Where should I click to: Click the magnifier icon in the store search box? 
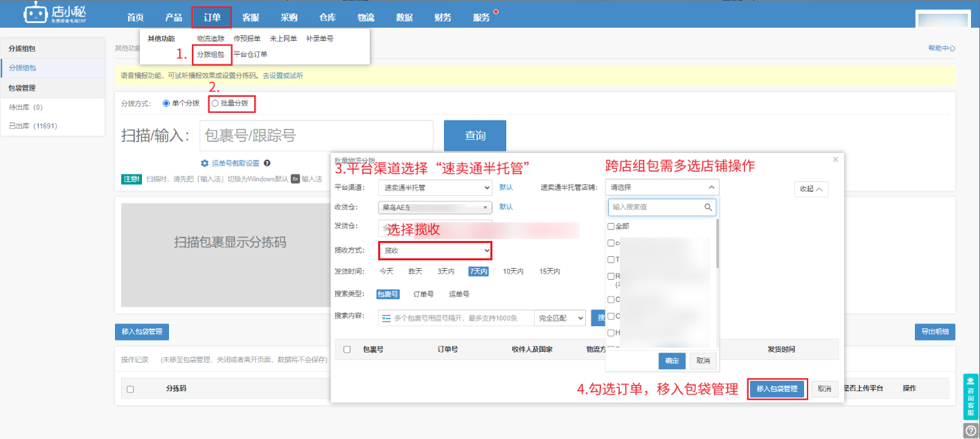pyautogui.click(x=709, y=207)
